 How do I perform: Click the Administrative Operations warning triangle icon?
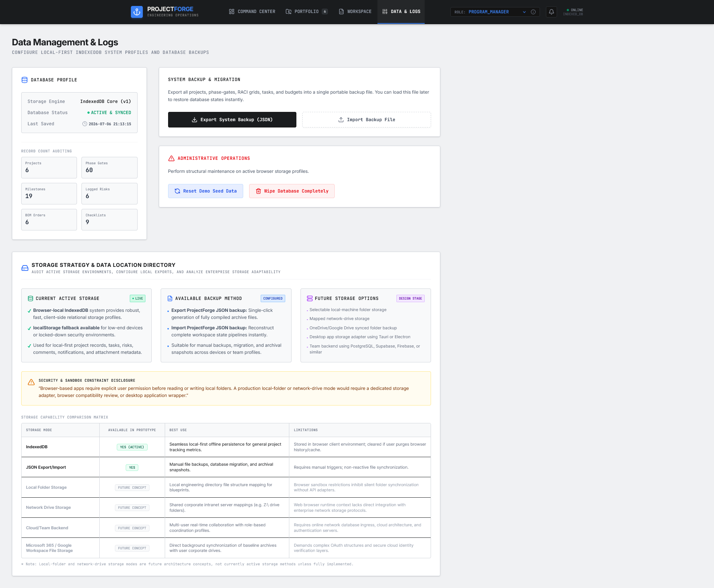(x=171, y=158)
